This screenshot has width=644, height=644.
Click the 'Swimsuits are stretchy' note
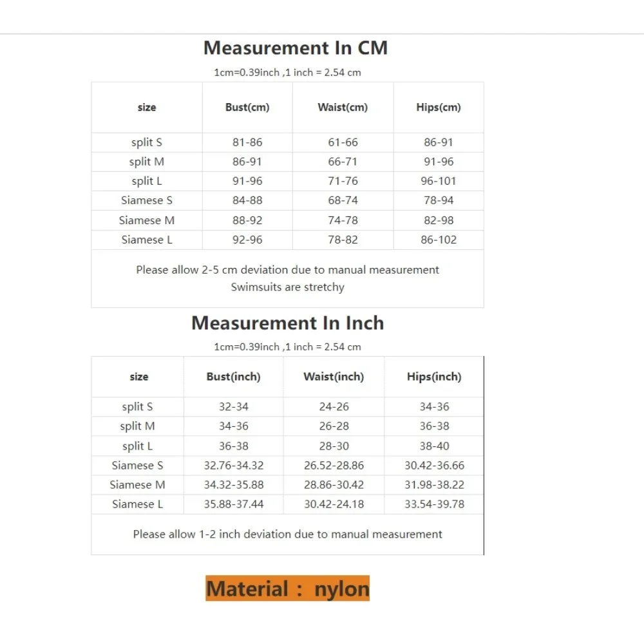[x=287, y=287]
